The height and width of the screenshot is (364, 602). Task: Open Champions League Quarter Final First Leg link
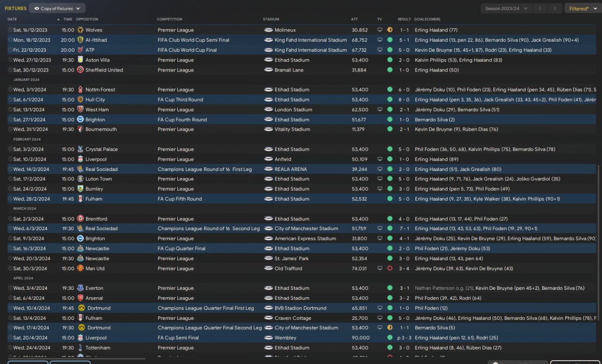tap(206, 308)
